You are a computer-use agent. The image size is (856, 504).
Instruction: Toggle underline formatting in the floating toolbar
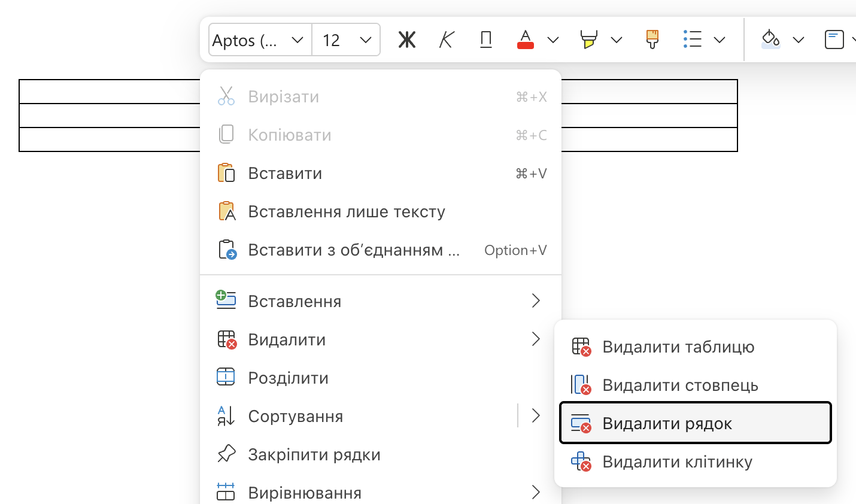[486, 40]
